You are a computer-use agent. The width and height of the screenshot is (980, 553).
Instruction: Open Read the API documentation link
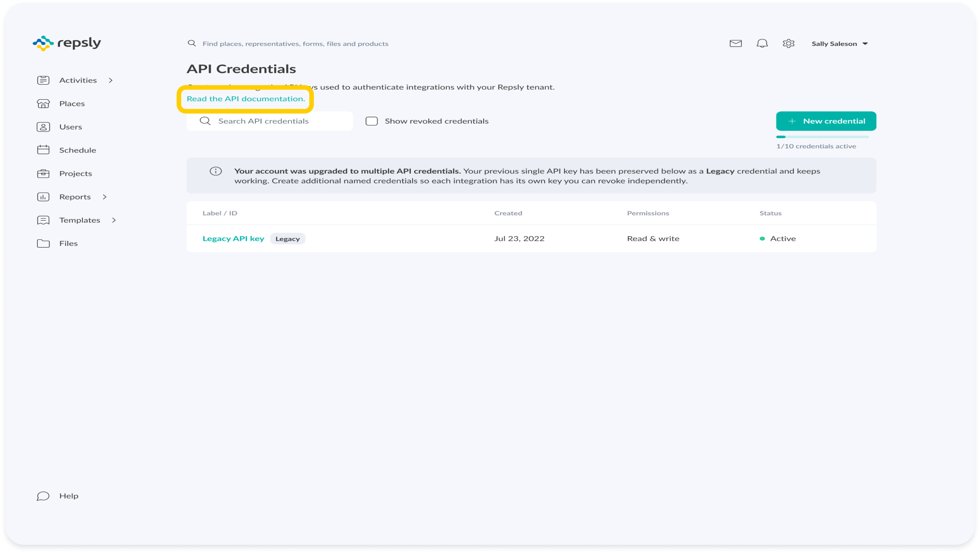pos(246,99)
